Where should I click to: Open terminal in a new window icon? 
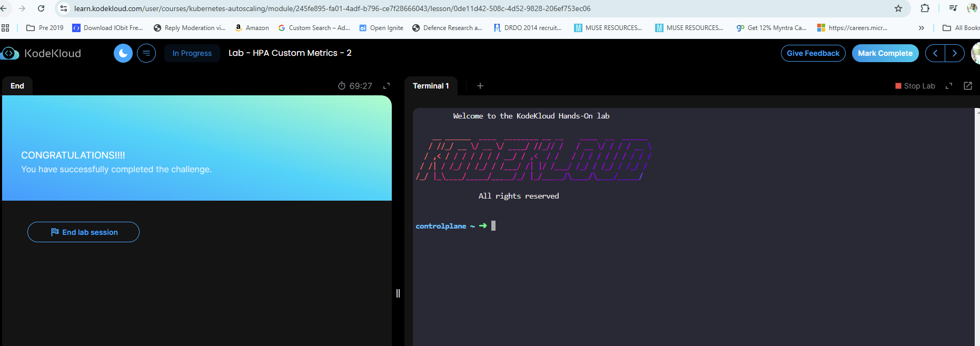968,86
